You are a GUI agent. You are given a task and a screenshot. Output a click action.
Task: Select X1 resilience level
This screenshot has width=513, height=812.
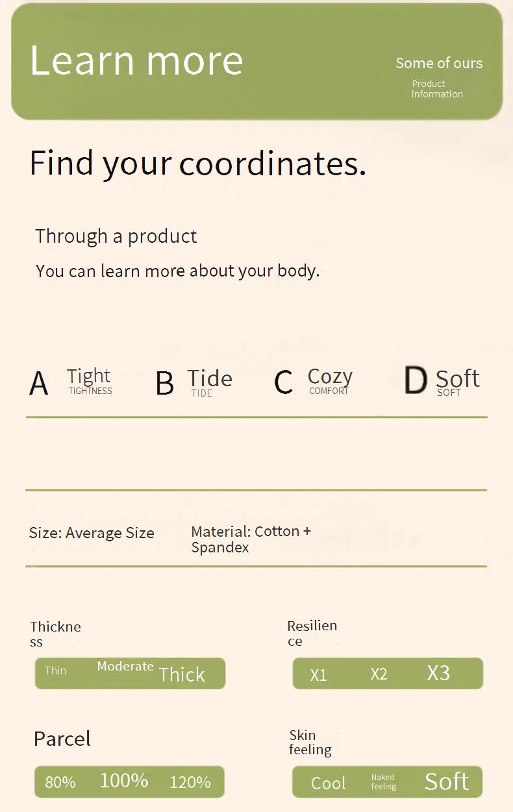(318, 675)
